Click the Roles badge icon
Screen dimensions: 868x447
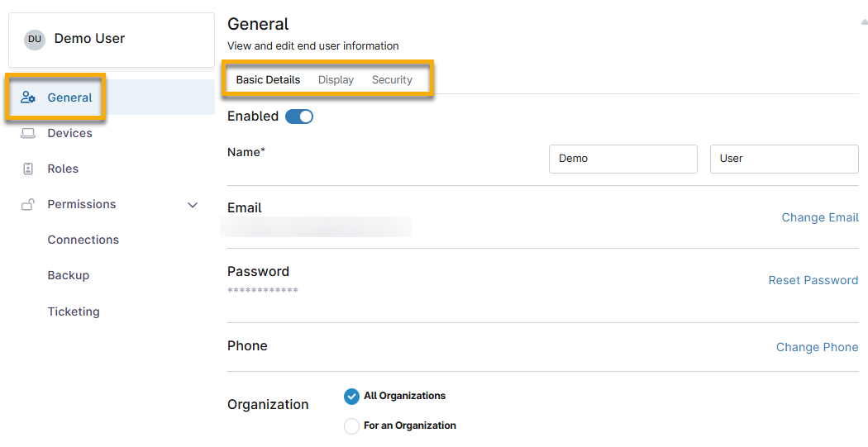coord(28,169)
